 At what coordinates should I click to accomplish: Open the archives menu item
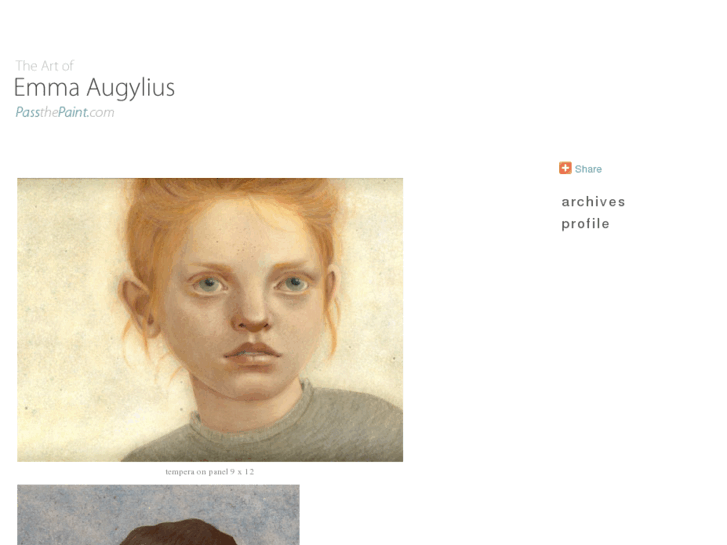point(593,202)
